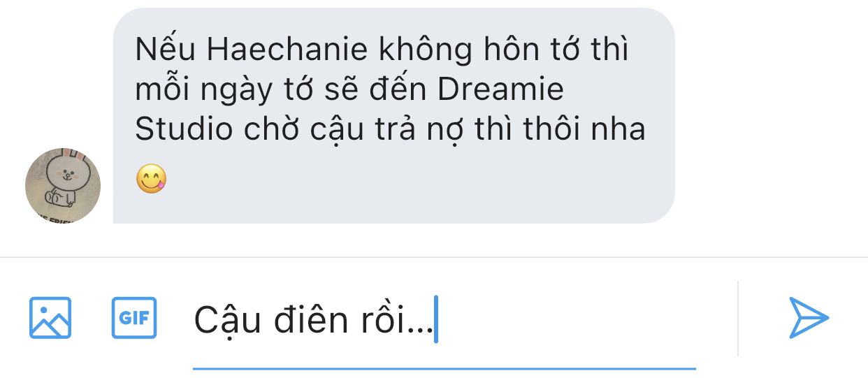Click the horizontal separator above the composer
The height and width of the screenshot is (378, 868).
(x=434, y=257)
